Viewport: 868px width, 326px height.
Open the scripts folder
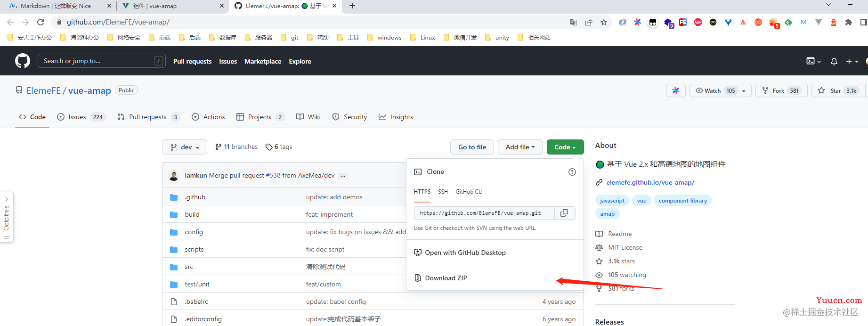[194, 249]
